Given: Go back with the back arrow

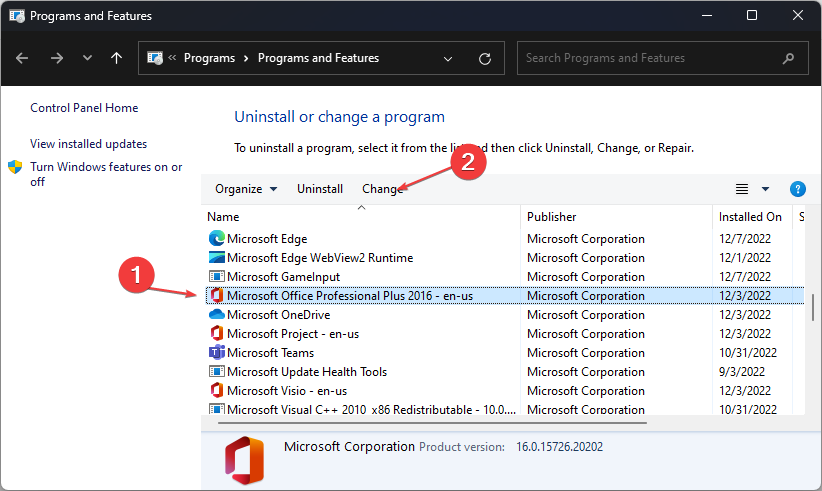Looking at the screenshot, I should (22, 58).
